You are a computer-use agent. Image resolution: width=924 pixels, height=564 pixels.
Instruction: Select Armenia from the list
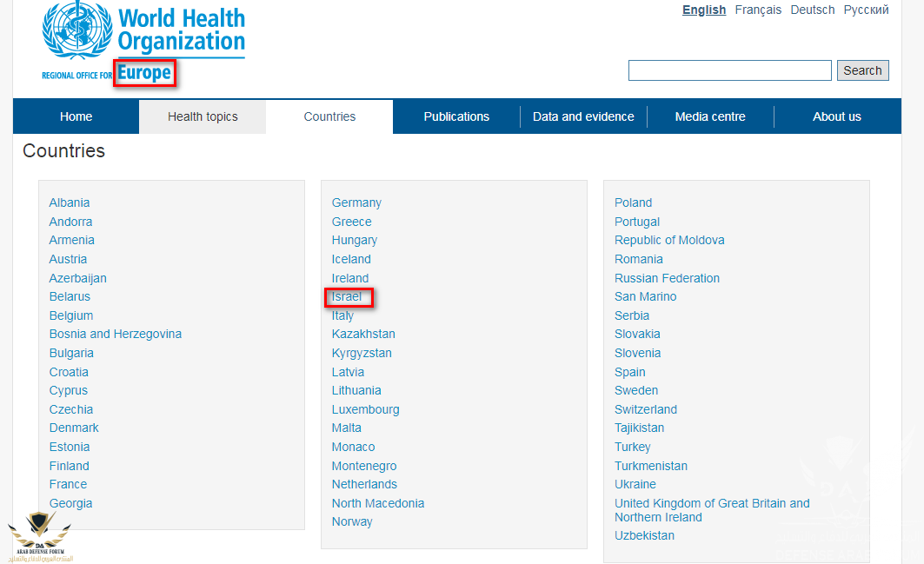pos(72,240)
